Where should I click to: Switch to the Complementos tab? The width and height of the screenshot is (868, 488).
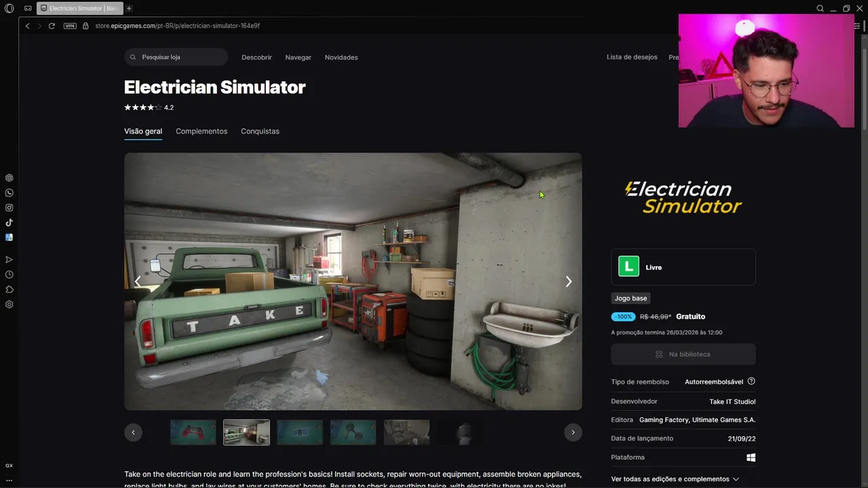[x=201, y=131]
